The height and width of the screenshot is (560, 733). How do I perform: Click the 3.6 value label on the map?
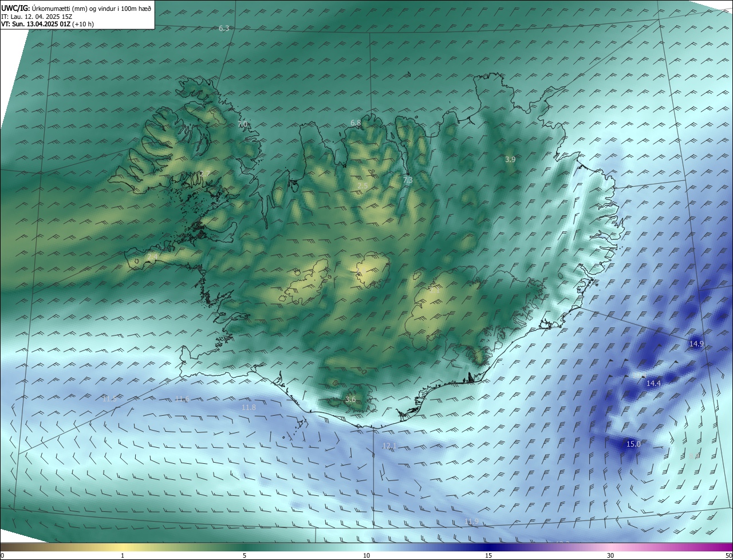pos(350,399)
